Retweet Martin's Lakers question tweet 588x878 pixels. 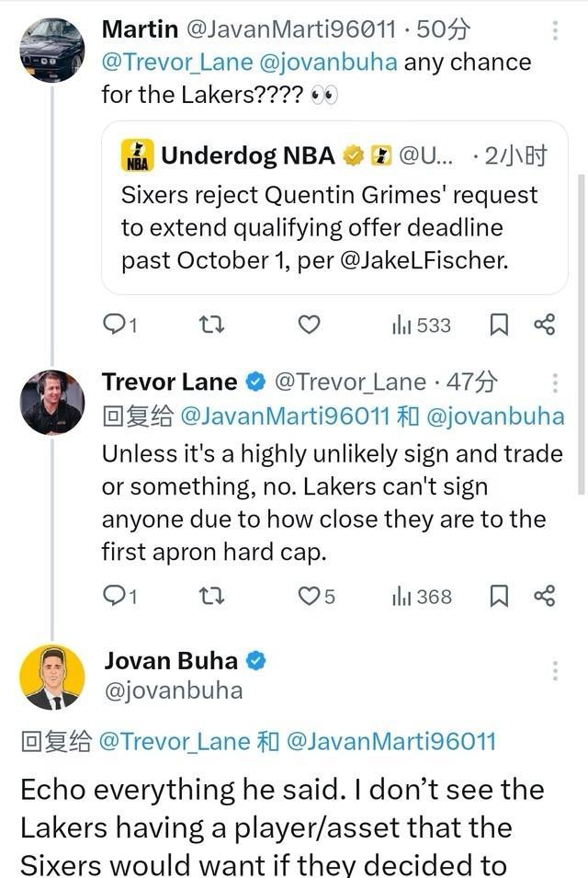click(x=211, y=325)
